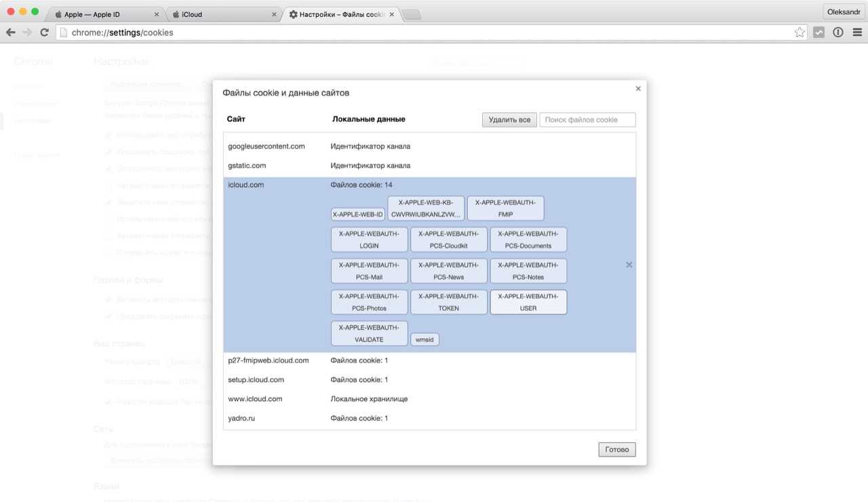The height and width of the screenshot is (502, 868).
Task: Switch to the iCloud tab
Action: tap(224, 14)
